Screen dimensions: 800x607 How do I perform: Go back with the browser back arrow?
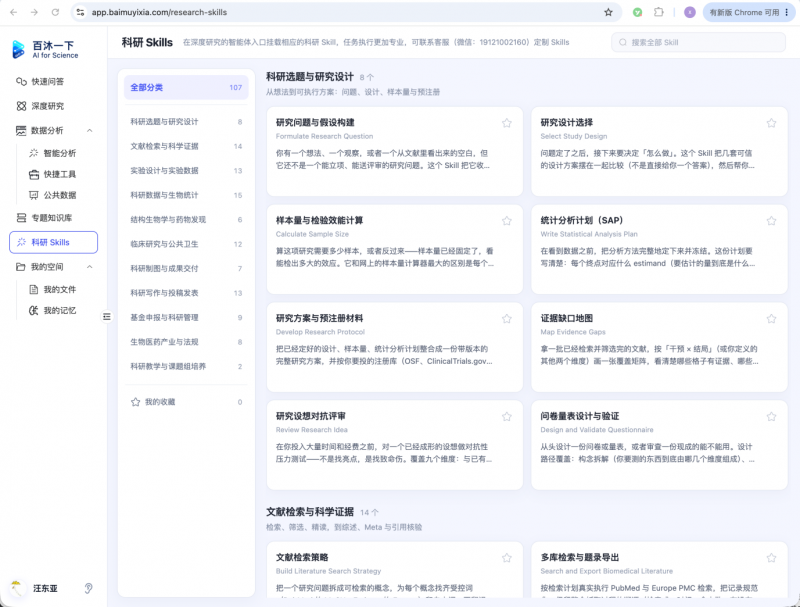click(x=14, y=12)
